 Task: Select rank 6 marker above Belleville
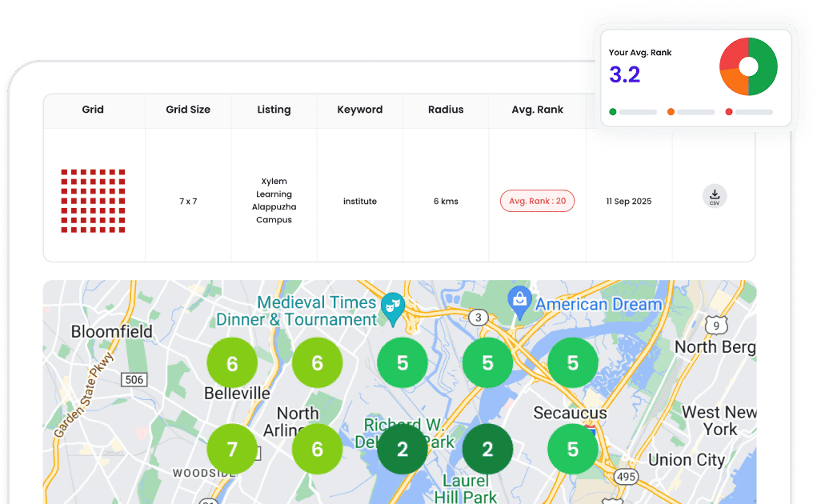(x=232, y=363)
